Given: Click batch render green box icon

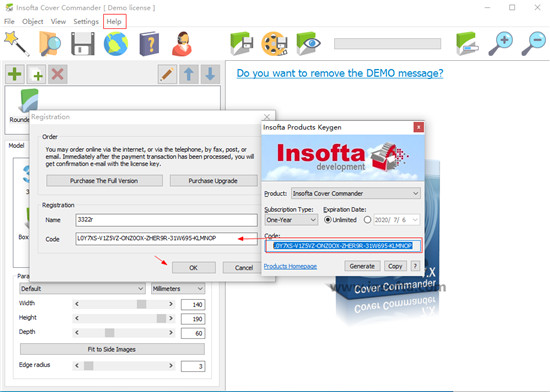Looking at the screenshot, I should point(467,43).
